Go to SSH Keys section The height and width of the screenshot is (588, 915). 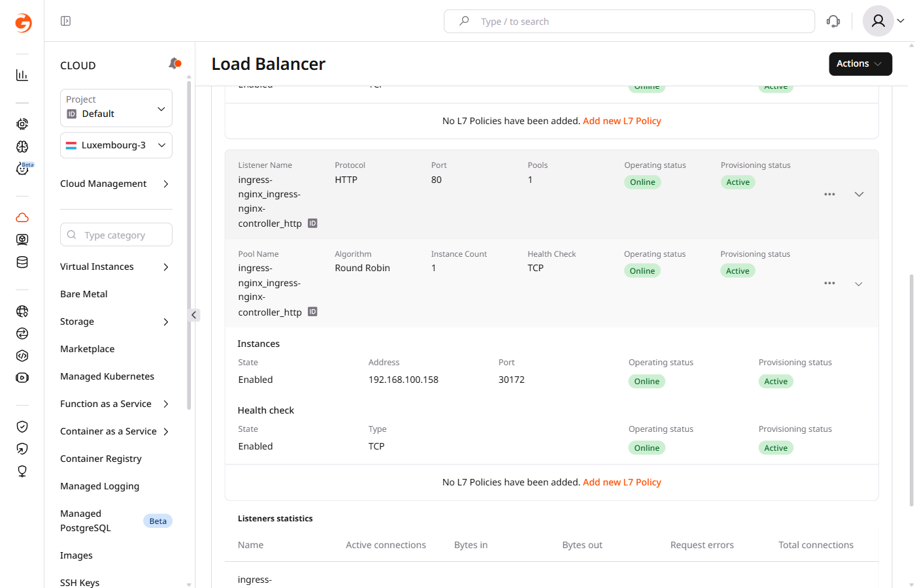pyautogui.click(x=80, y=582)
